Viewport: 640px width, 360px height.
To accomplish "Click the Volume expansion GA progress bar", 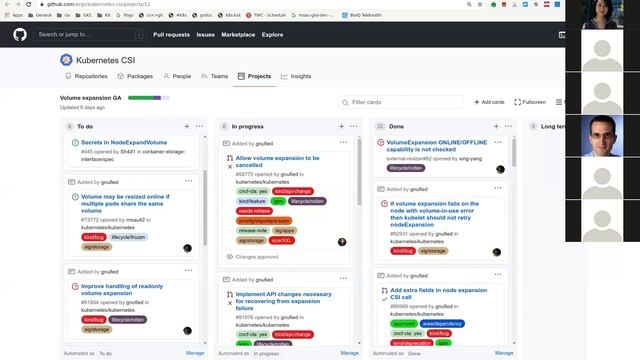I will click(x=149, y=98).
